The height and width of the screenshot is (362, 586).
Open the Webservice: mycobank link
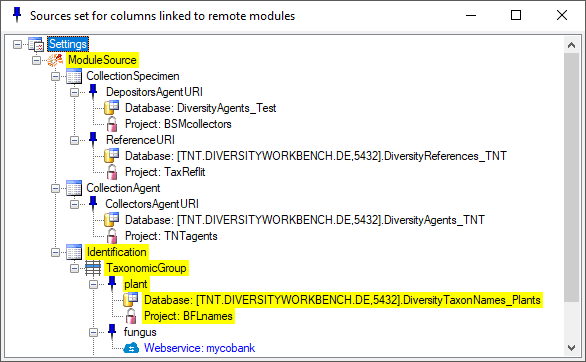coord(200,348)
